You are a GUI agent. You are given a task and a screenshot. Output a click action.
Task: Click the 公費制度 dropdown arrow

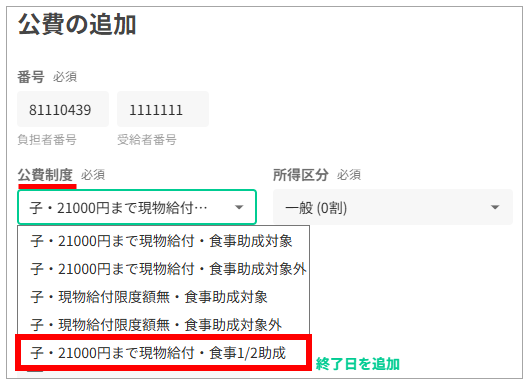(x=239, y=207)
